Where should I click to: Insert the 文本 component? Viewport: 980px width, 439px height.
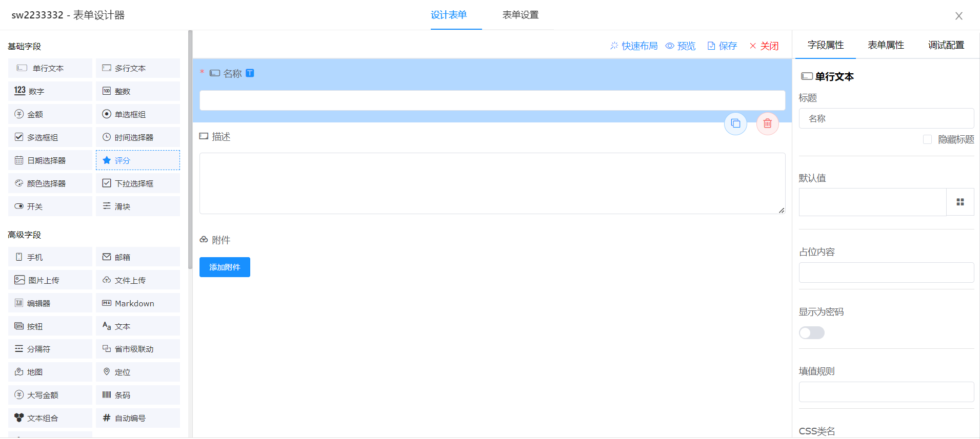click(x=137, y=326)
